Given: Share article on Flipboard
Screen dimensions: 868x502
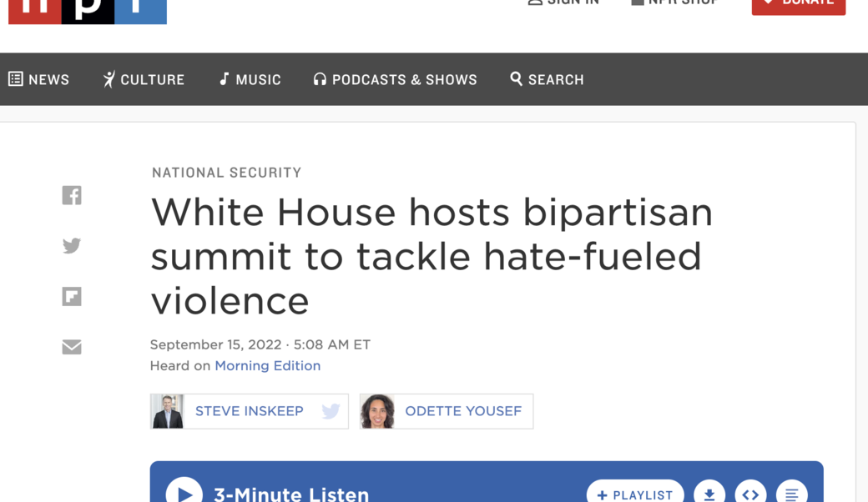Looking at the screenshot, I should (72, 297).
